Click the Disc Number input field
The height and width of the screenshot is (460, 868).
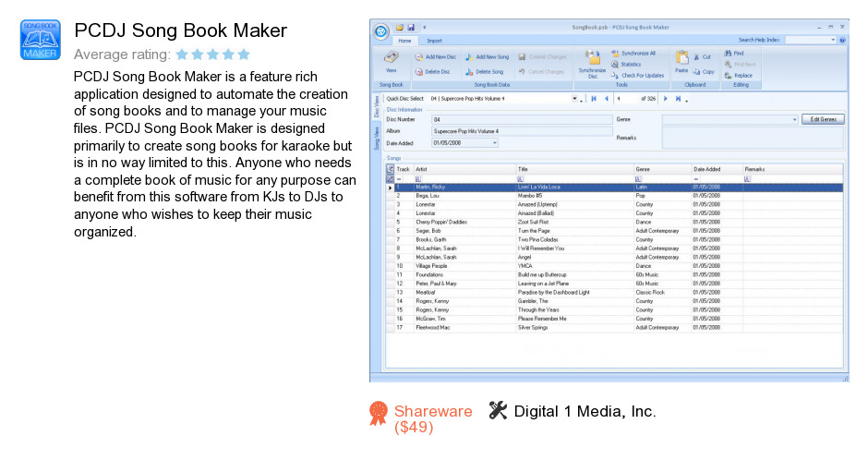point(522,119)
